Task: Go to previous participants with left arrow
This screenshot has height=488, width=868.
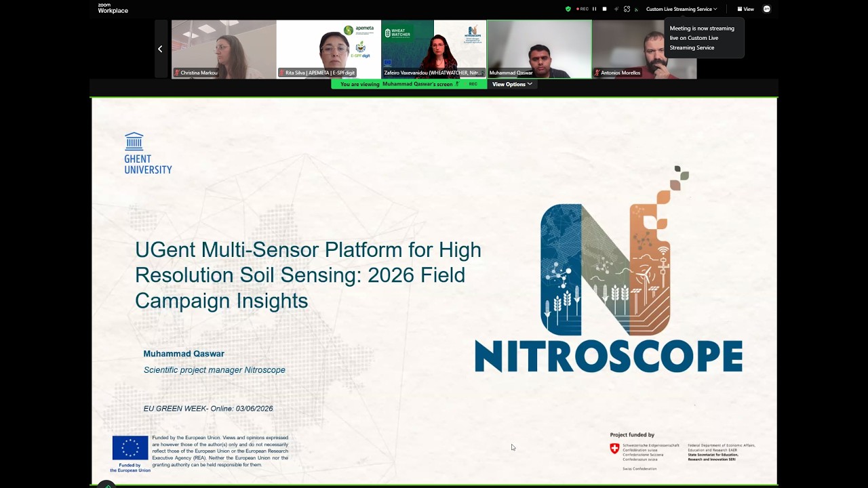Action: tap(160, 49)
